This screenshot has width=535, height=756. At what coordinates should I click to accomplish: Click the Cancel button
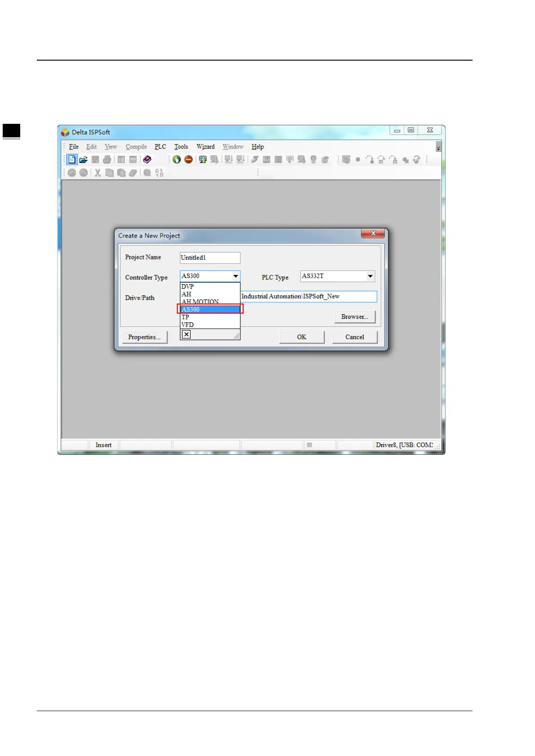click(355, 337)
